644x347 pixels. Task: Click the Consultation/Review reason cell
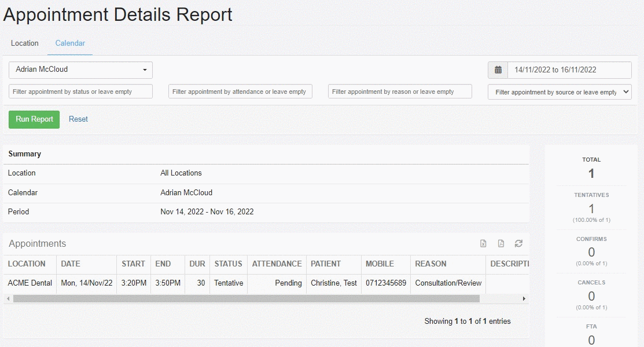click(x=448, y=283)
